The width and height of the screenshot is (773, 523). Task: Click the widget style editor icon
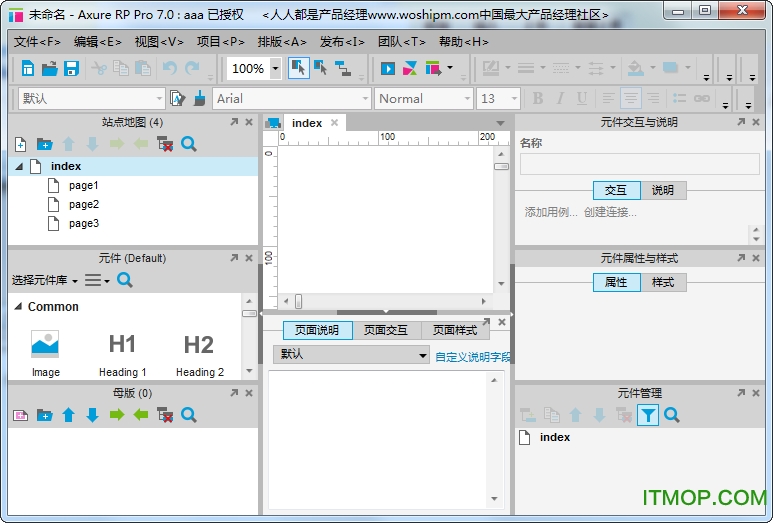177,98
